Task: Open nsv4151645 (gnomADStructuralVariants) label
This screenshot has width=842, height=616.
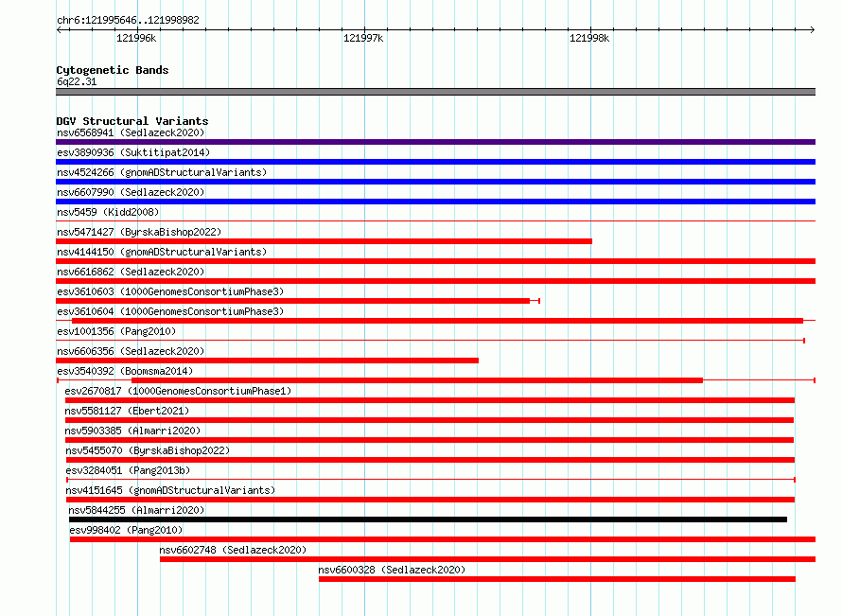Action: [170, 490]
